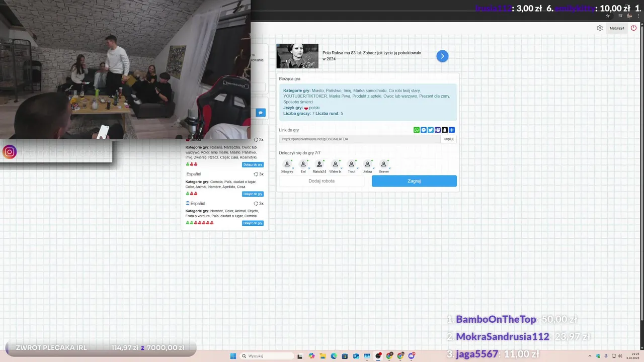Select the Zebra player avatar
644x362 pixels.
367,164
